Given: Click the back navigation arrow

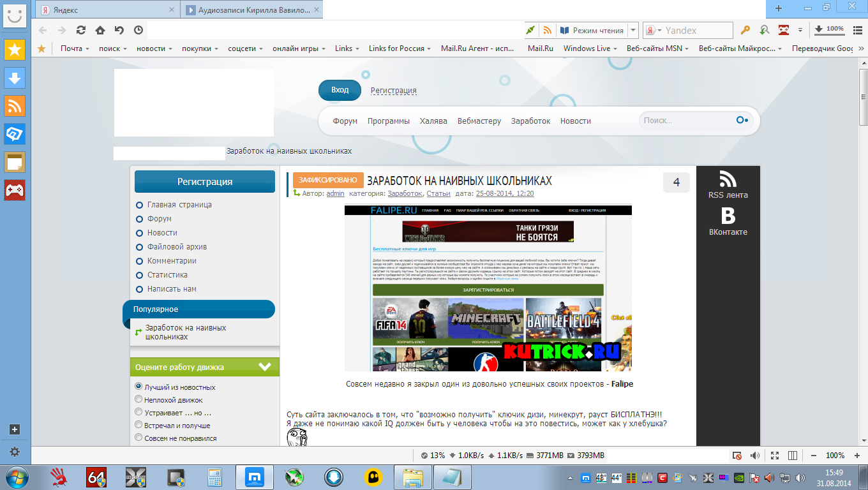Looking at the screenshot, I should (x=43, y=30).
